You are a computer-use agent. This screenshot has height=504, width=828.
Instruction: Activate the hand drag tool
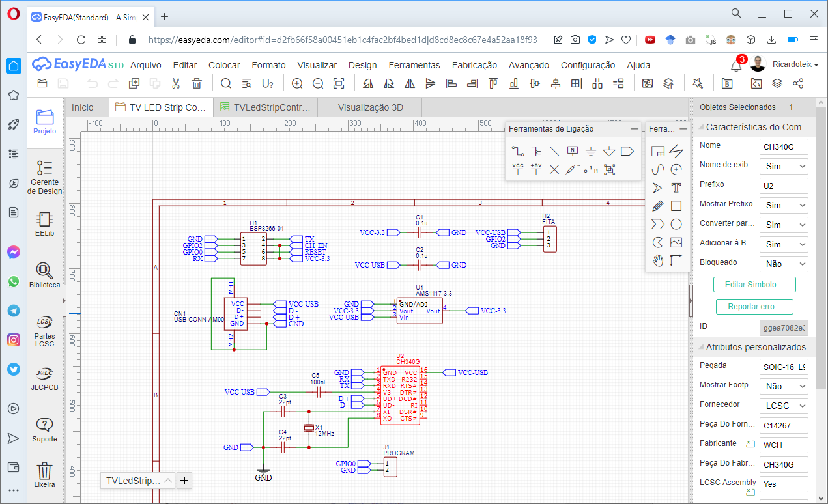click(x=658, y=260)
